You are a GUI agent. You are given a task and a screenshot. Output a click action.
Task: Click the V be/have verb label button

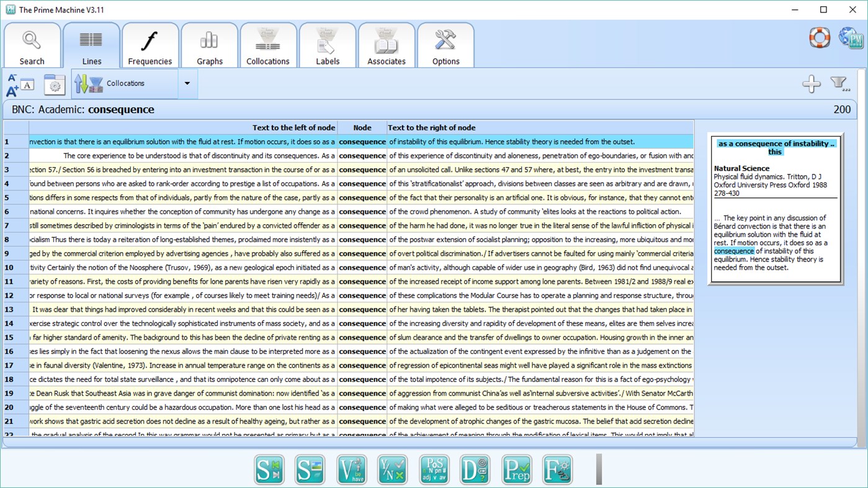tap(352, 469)
